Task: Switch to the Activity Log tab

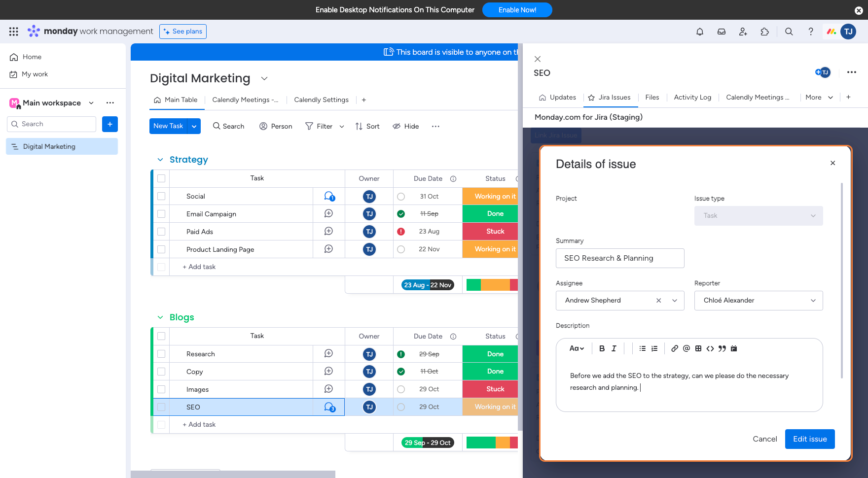Action: pyautogui.click(x=692, y=98)
